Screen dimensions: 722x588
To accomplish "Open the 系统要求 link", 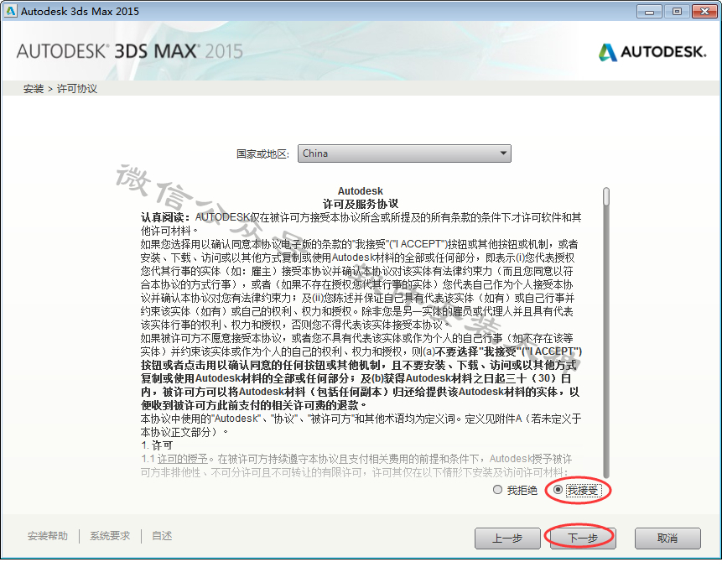I will [110, 536].
